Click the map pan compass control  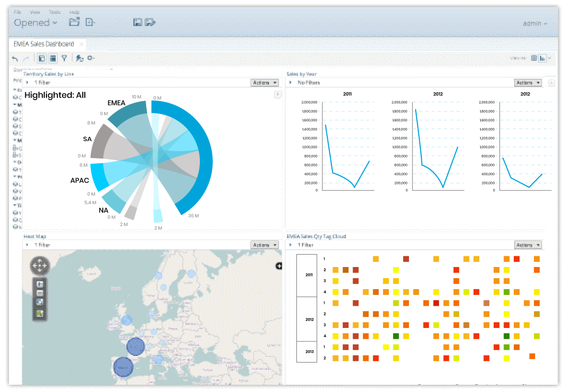(39, 265)
